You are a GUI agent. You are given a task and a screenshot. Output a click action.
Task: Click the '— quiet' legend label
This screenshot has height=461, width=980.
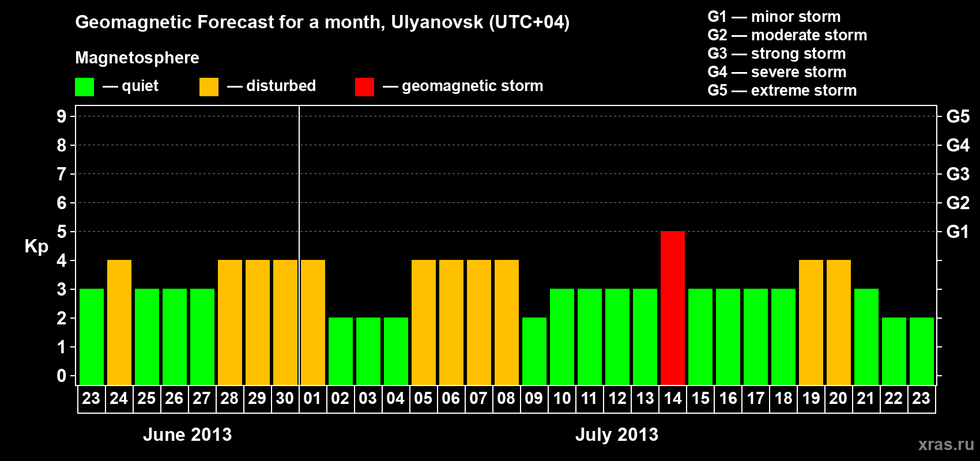(131, 86)
